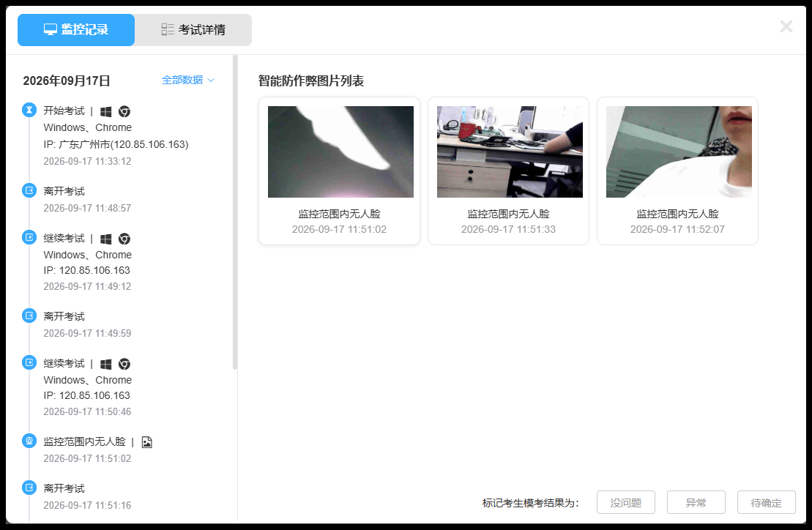Click timestamp 2026-09-17 11:51:16

point(88,505)
